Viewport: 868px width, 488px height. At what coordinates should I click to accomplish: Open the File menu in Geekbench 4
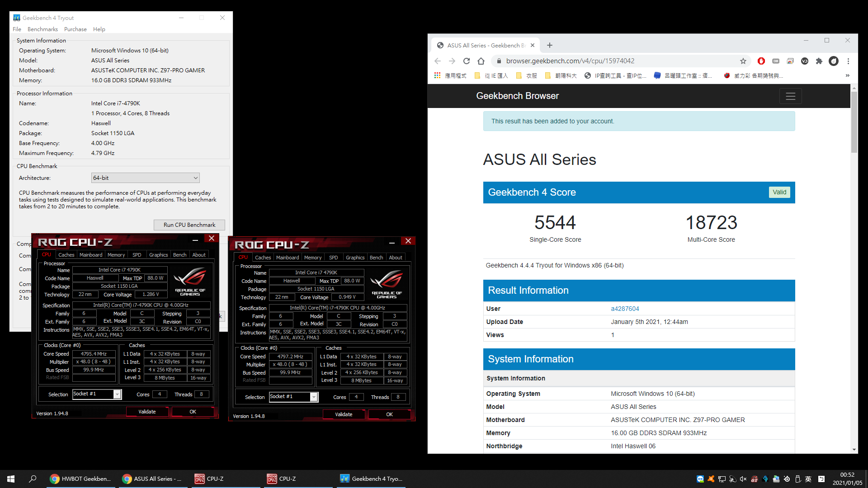click(17, 29)
